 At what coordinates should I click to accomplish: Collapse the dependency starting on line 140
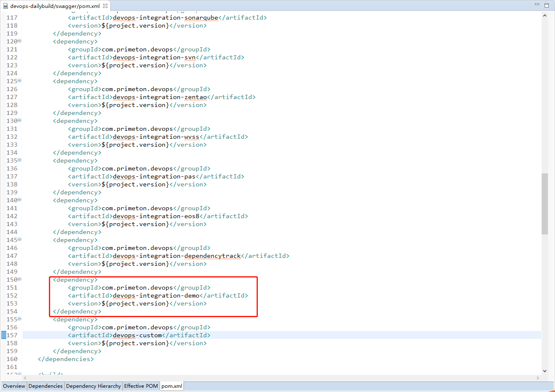tap(20, 200)
